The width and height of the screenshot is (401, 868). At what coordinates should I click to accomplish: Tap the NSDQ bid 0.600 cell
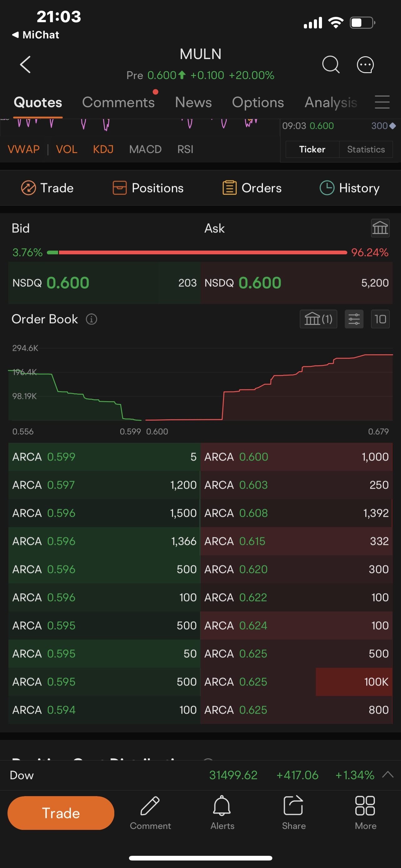coord(104,283)
